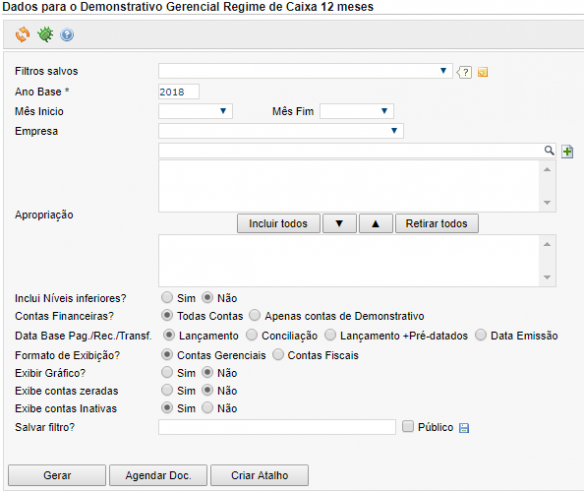
Task: Open the blue help question icon
Action: (67, 35)
